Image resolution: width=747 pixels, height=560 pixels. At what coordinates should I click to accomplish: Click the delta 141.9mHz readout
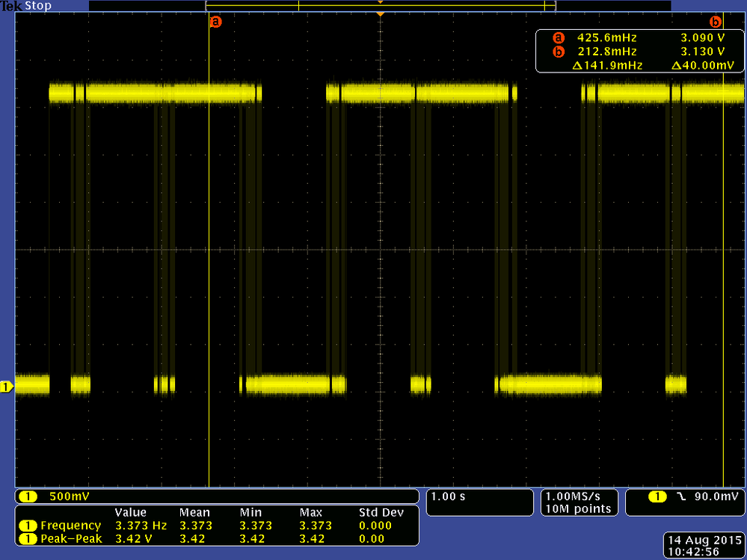[x=607, y=65]
